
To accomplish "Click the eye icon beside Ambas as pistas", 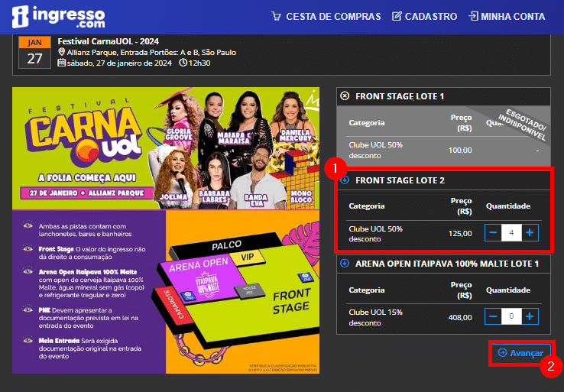I will 28,226.
